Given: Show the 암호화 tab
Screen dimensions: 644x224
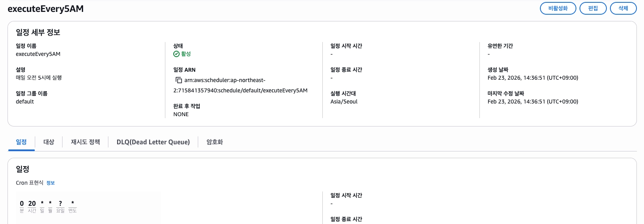Looking at the screenshot, I should 215,142.
